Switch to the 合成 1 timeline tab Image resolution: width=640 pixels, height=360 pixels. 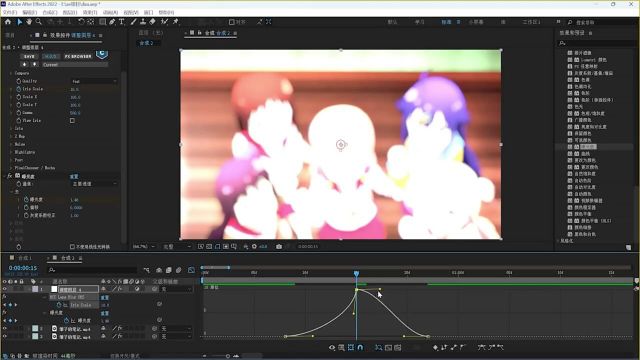coord(23,258)
